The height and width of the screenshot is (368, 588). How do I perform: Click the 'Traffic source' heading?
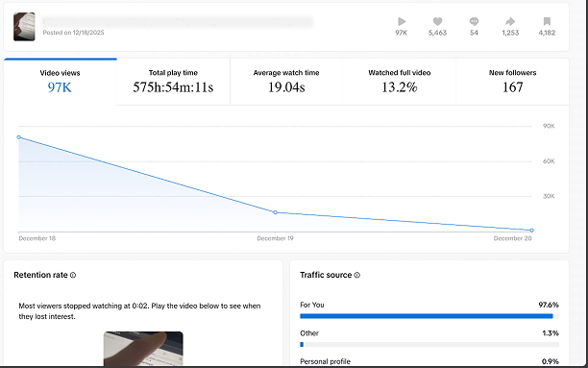[326, 275]
